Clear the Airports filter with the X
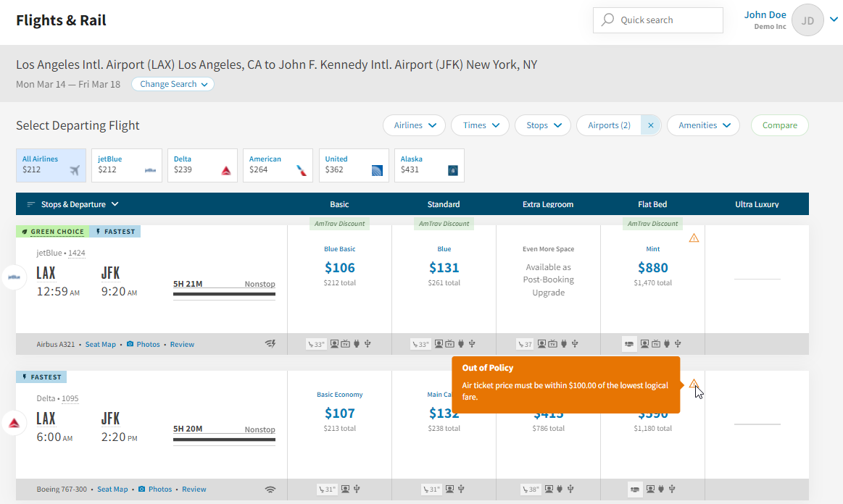The width and height of the screenshot is (843, 504). (x=650, y=125)
